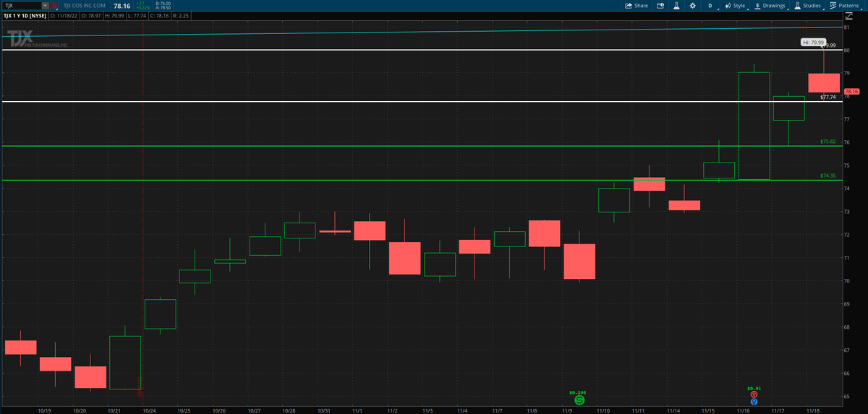Click the change +.17 +0.22% readout
This screenshot has height=414, width=868.
(x=144, y=6)
